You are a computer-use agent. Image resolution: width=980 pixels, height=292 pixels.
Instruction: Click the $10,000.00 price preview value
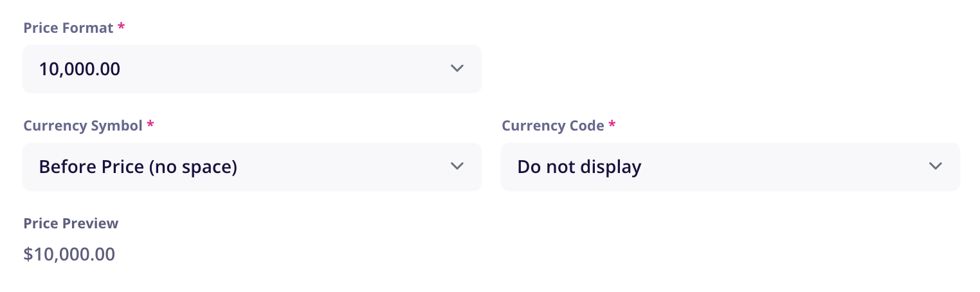(x=69, y=254)
